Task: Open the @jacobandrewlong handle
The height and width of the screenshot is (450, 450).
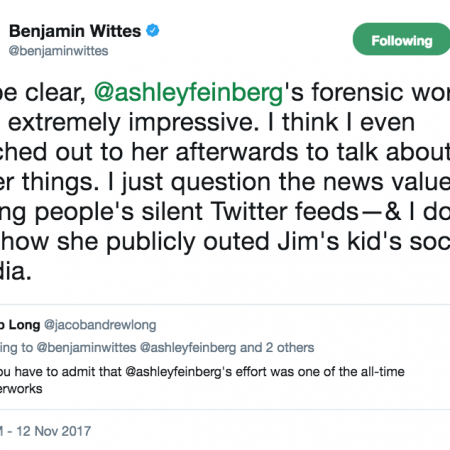Action: [x=100, y=325]
